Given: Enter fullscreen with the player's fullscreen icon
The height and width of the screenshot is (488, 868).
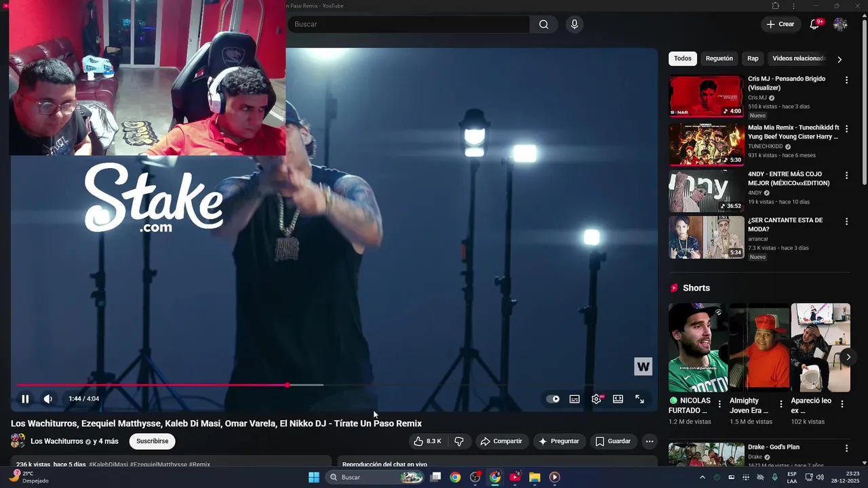Looking at the screenshot, I should coord(639,399).
